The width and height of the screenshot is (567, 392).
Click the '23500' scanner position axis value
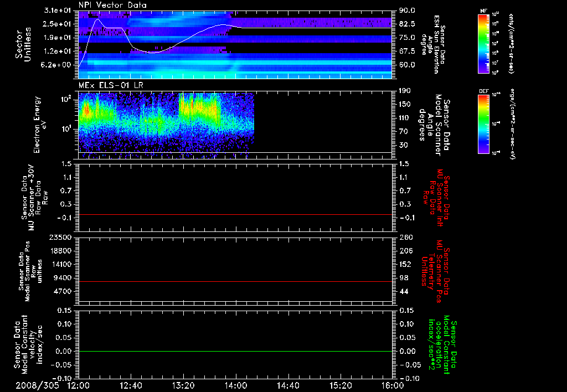[60, 238]
